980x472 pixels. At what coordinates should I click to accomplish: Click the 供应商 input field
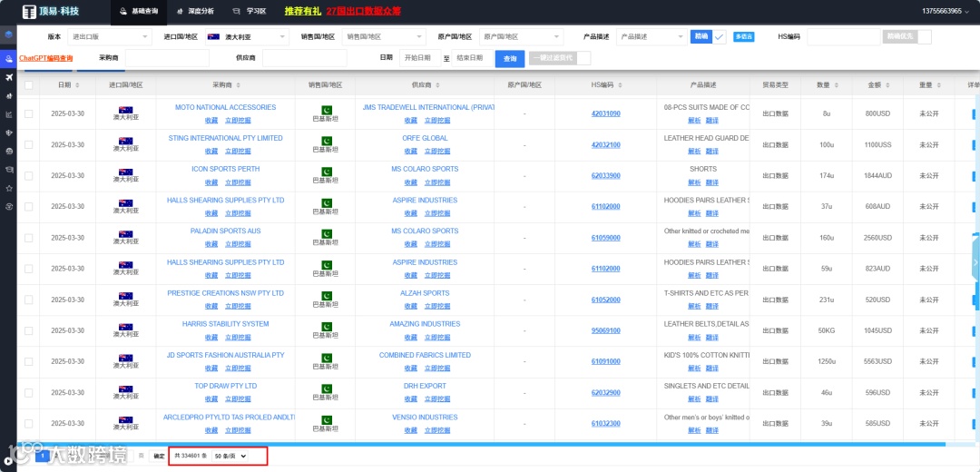click(x=304, y=58)
